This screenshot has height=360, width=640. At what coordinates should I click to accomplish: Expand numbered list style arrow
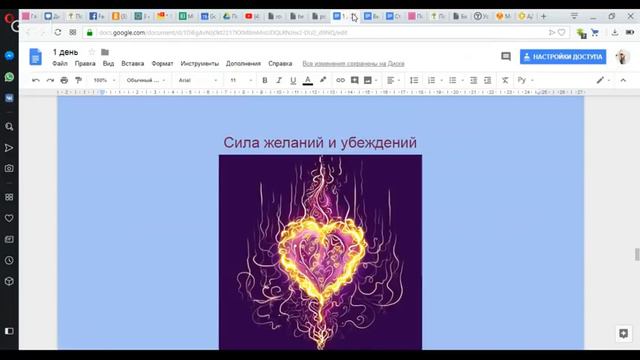[441, 80]
